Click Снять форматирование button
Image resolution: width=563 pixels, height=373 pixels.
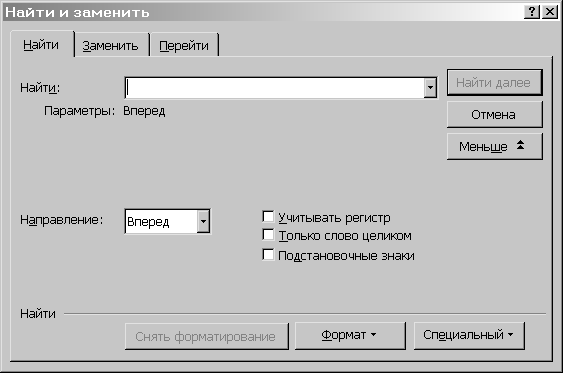(206, 336)
